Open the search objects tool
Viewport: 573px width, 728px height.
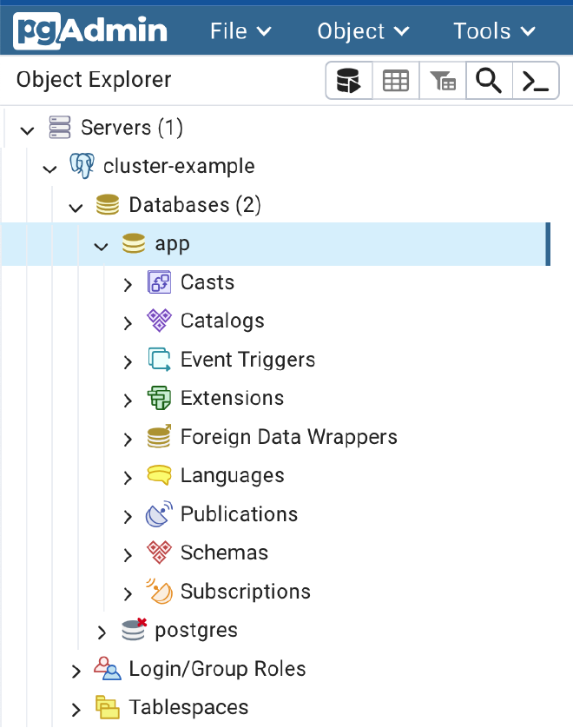[x=489, y=80]
